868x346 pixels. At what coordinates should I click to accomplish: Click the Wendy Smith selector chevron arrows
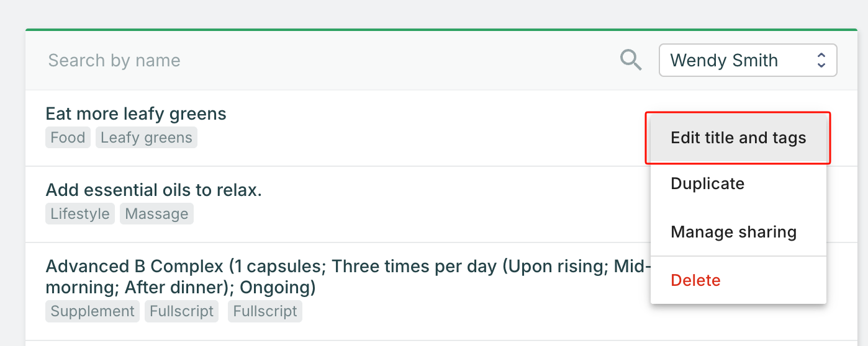coord(821,60)
